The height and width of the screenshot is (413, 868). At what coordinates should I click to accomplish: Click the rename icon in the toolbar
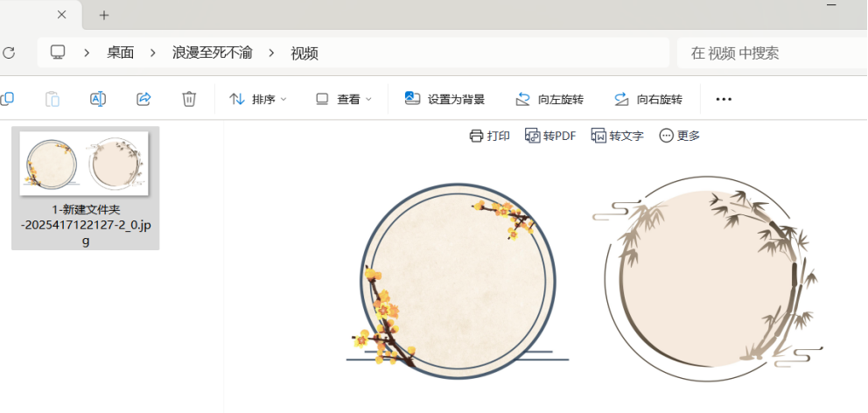[98, 99]
